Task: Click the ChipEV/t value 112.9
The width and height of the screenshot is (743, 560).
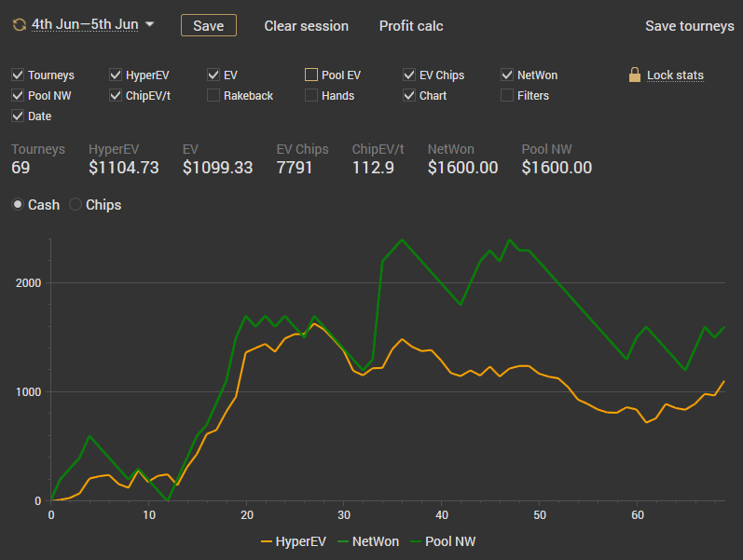Action: point(373,168)
